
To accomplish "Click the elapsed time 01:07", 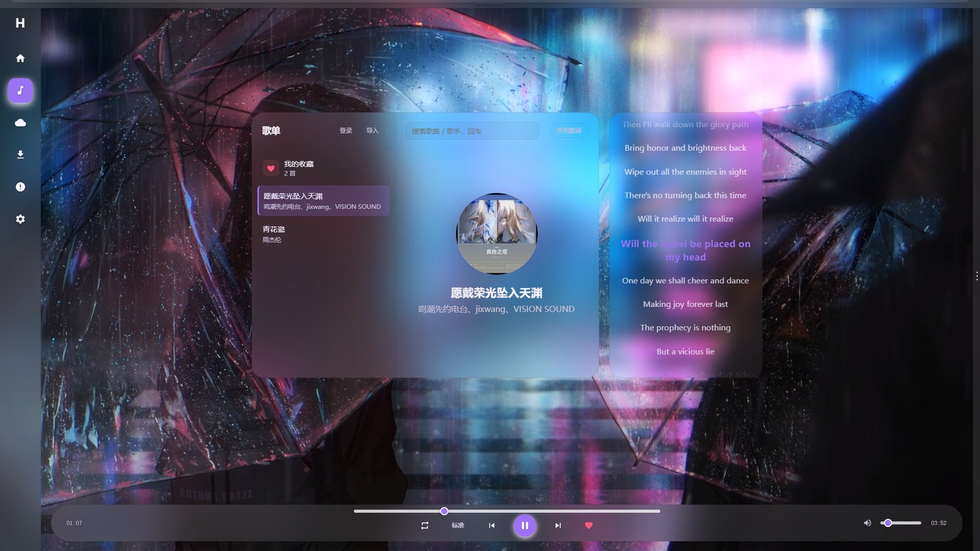I will click(x=74, y=523).
